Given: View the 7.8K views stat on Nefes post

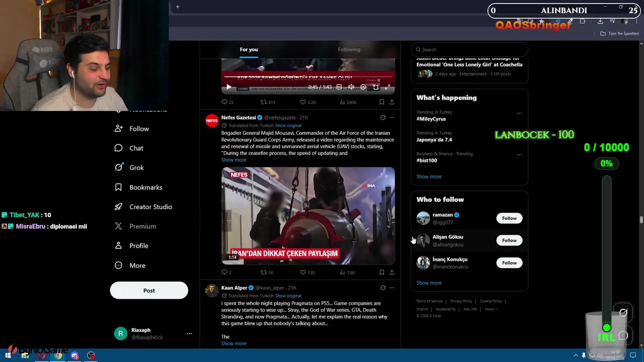Looking at the screenshot, I should click(347, 273).
